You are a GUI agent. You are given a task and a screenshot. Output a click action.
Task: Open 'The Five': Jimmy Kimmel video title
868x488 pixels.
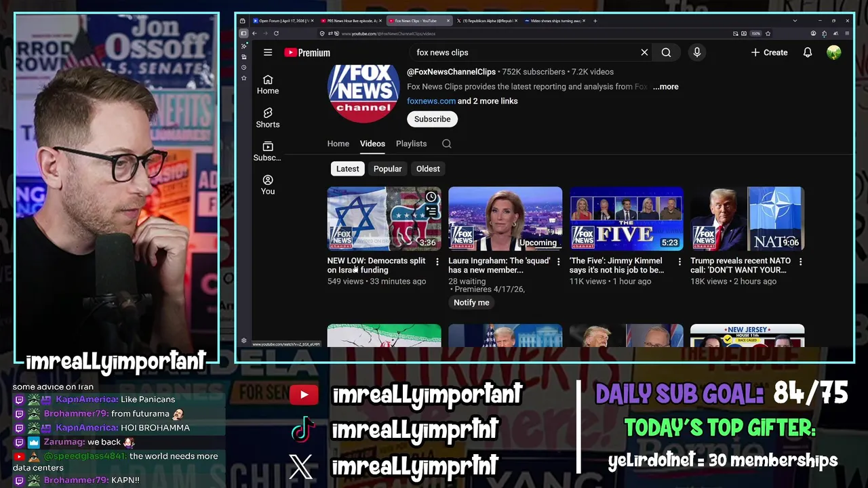pyautogui.click(x=617, y=265)
